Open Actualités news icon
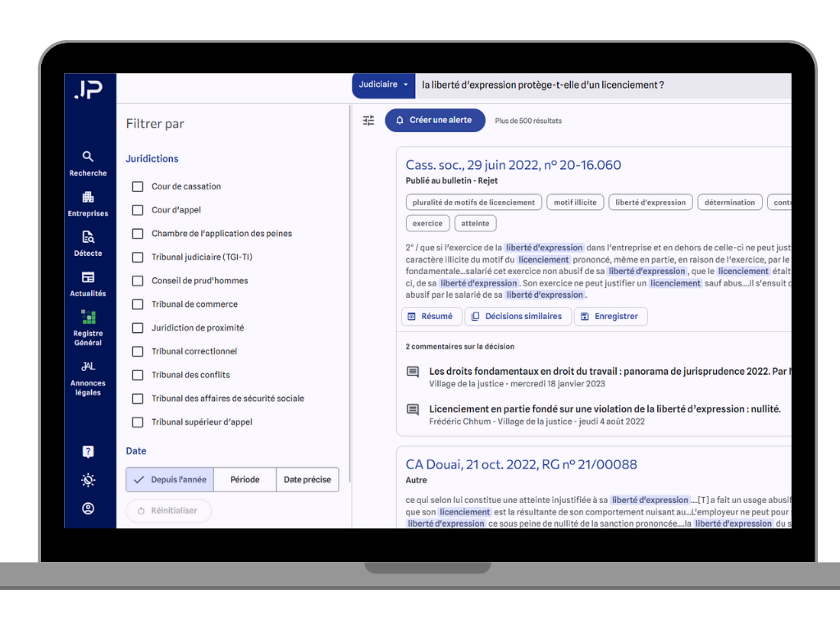 (x=88, y=277)
